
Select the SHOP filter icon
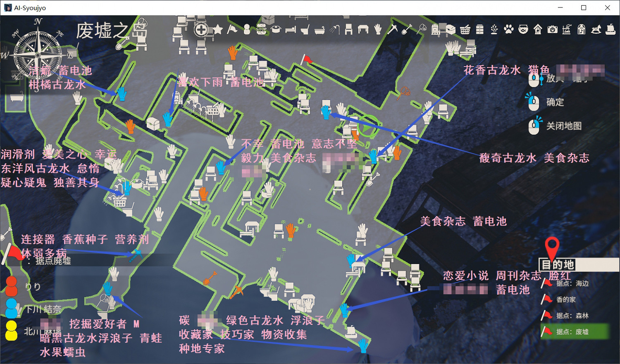tap(261, 29)
